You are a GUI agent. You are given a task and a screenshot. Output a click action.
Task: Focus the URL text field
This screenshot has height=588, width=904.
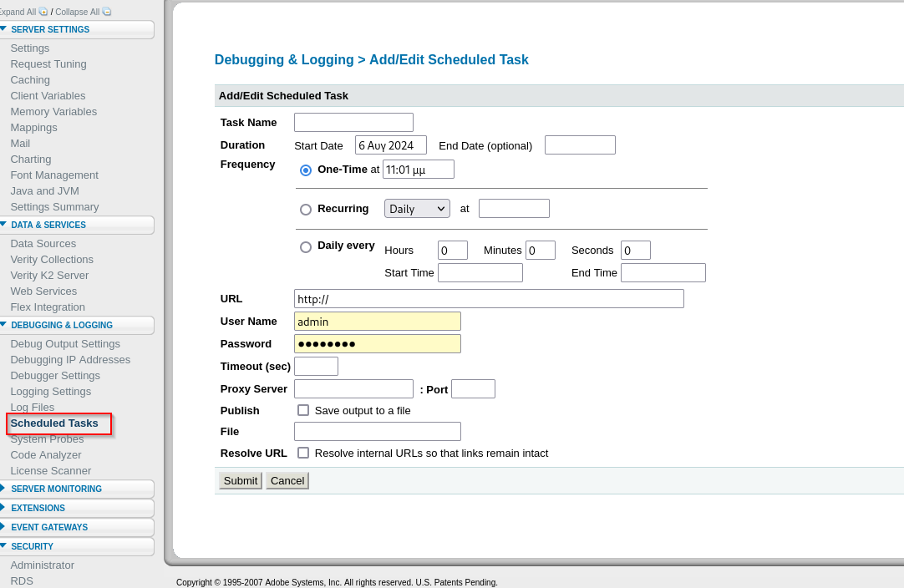(x=489, y=299)
